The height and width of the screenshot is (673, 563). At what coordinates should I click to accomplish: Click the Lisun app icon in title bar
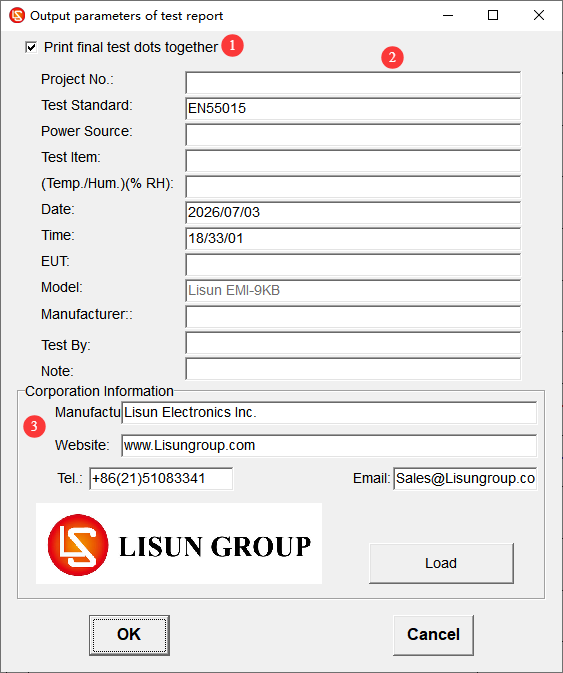coord(17,15)
